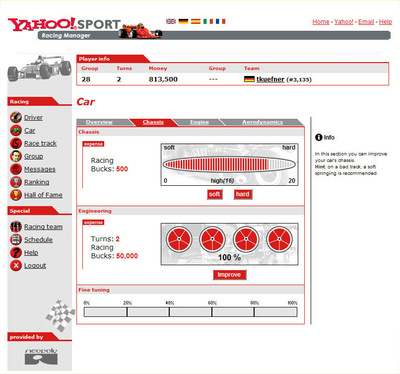This screenshot has width=400, height=374.
Task: Switch to the Engine tab
Action: pyautogui.click(x=199, y=122)
